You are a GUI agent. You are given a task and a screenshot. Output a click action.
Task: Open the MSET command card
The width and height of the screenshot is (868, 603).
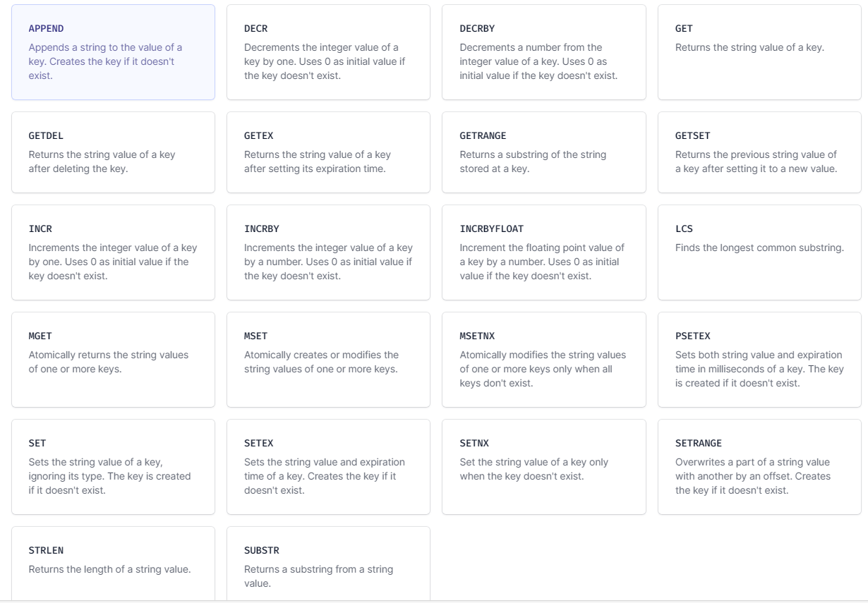[x=328, y=360]
